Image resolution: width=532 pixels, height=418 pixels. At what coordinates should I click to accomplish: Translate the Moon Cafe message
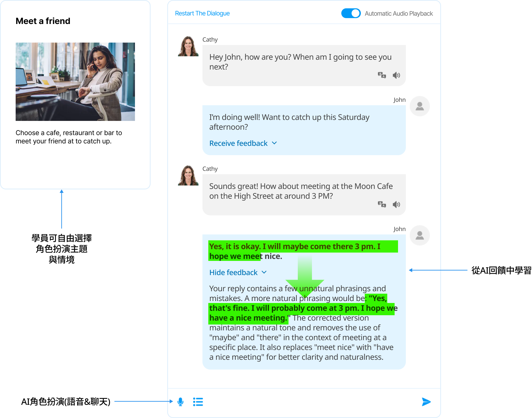pos(382,204)
